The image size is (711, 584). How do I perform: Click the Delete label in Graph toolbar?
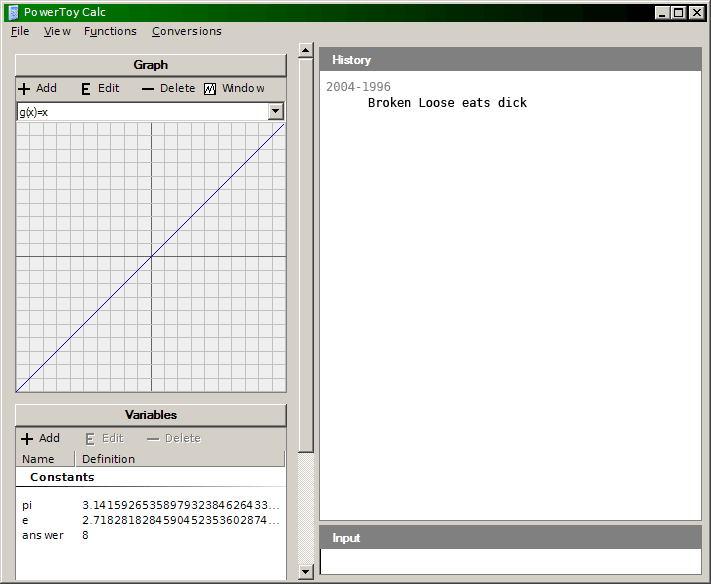pos(177,88)
